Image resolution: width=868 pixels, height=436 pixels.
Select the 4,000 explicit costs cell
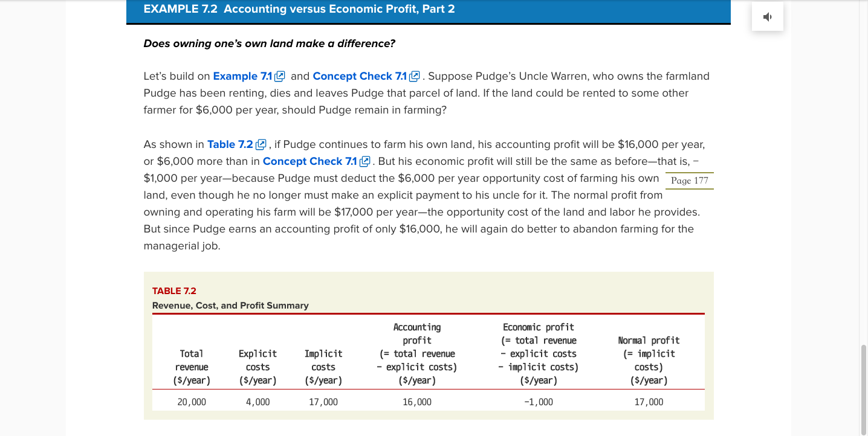[257, 402]
